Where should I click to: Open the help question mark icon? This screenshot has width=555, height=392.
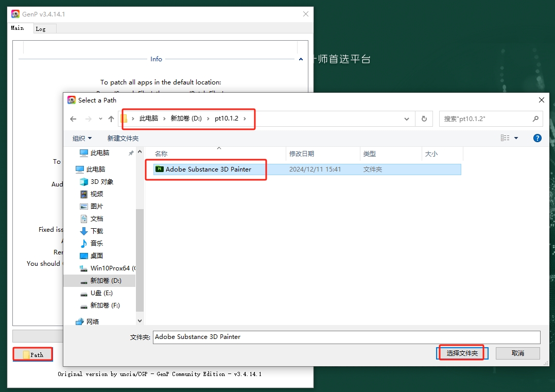tap(537, 138)
